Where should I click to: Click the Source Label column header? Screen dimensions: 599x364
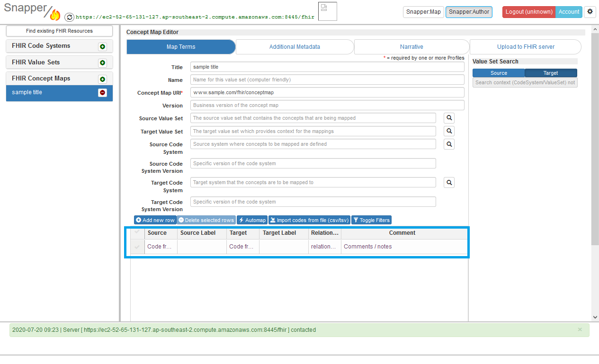coord(202,233)
